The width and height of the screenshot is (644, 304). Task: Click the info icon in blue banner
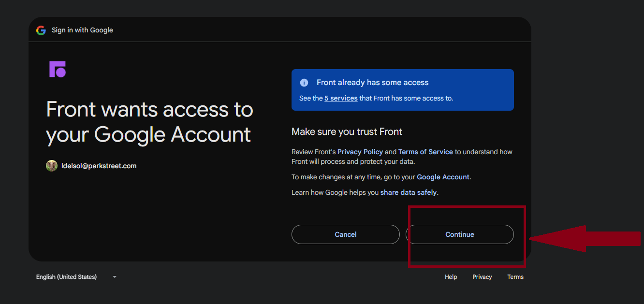point(304,83)
